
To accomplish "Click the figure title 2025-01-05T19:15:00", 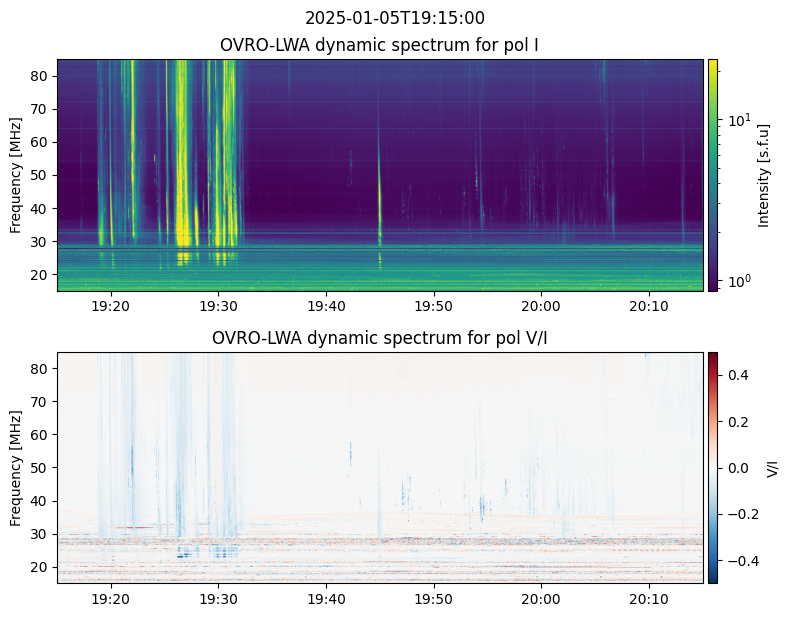I will tap(394, 18).
